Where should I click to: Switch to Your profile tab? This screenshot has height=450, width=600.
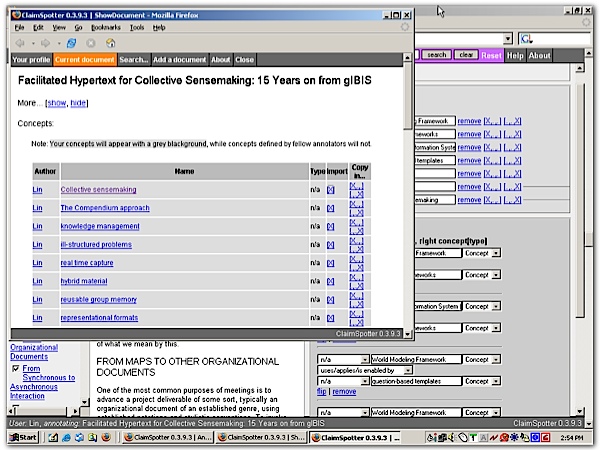[31, 60]
